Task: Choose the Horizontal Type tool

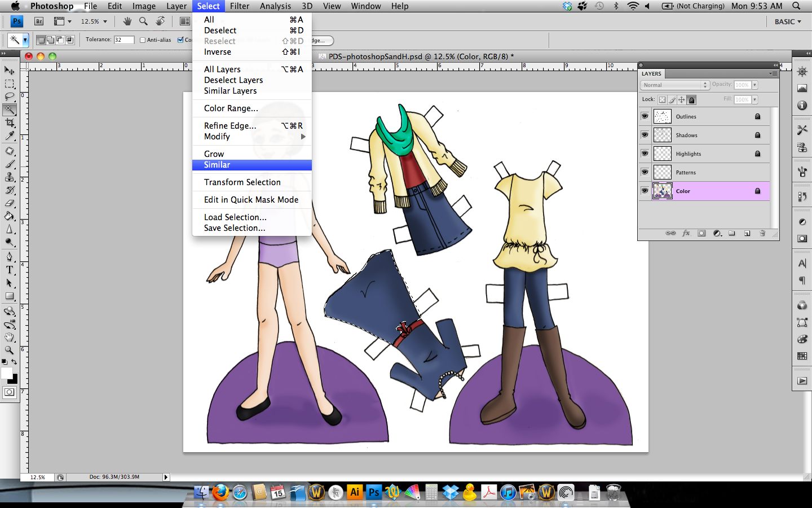Action: pos(10,270)
